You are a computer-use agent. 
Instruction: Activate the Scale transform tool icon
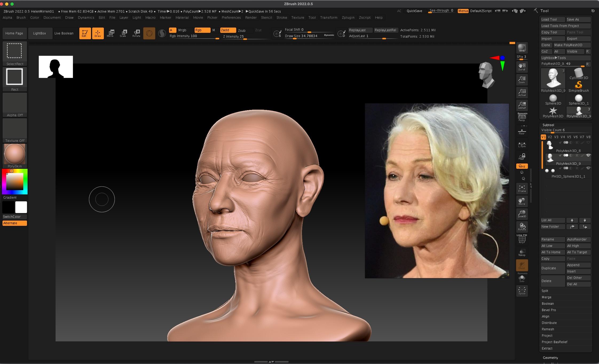click(x=123, y=33)
